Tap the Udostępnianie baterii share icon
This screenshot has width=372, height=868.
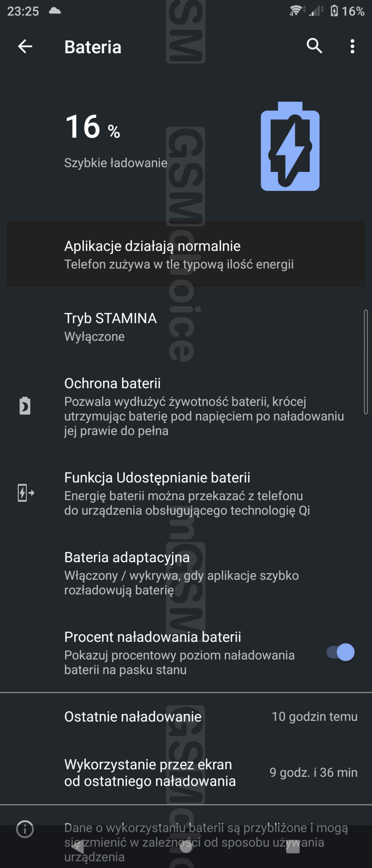26,493
